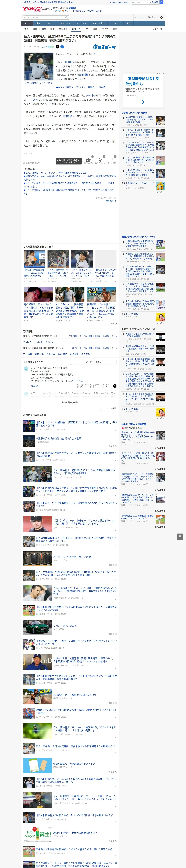
Task: Select the トップ navigation tab
Action: pos(27,24)
